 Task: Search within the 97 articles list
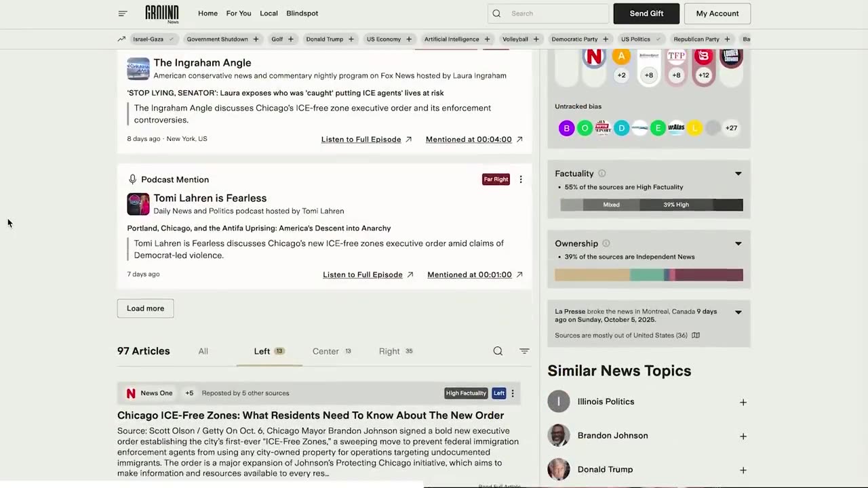tap(498, 351)
